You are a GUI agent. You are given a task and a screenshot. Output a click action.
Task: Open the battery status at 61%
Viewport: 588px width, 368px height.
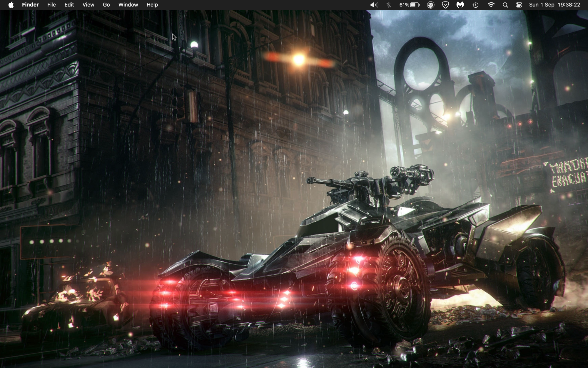coord(409,5)
